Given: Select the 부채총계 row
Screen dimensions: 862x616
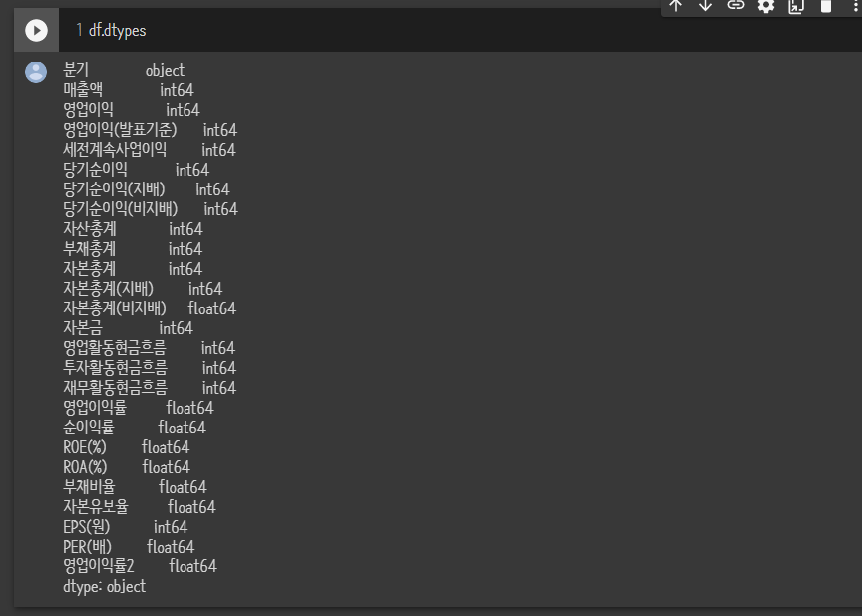Looking at the screenshot, I should coord(133,249).
